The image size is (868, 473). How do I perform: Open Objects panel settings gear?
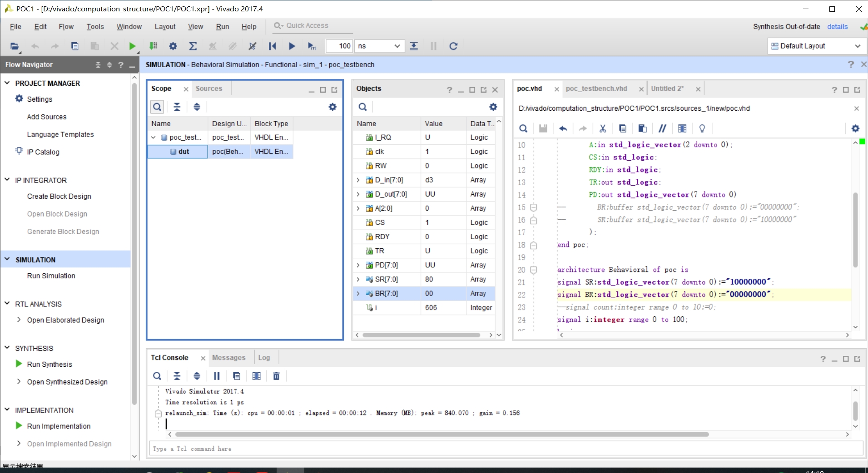point(493,107)
